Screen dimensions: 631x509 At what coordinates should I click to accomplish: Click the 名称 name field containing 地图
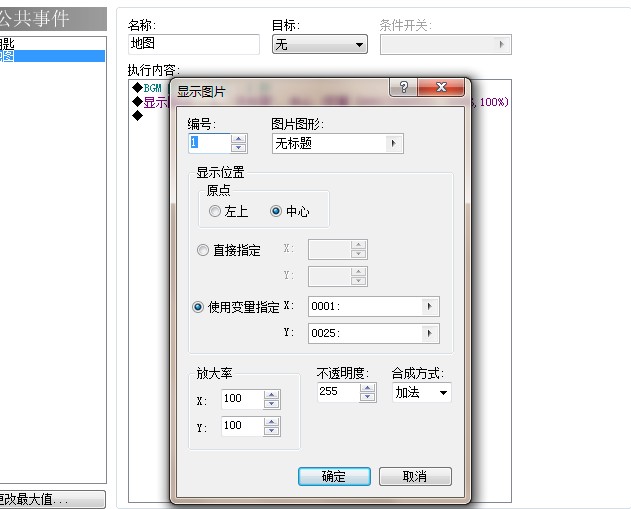pyautogui.click(x=194, y=44)
